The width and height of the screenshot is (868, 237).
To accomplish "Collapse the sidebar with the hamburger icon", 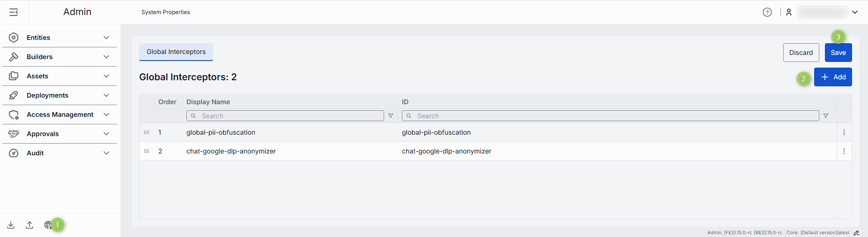I will 14,12.
